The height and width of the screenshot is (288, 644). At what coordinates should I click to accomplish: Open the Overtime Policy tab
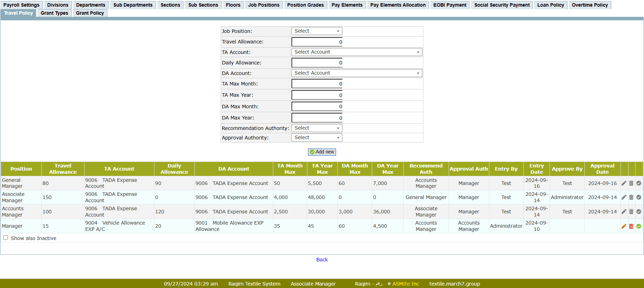(589, 5)
